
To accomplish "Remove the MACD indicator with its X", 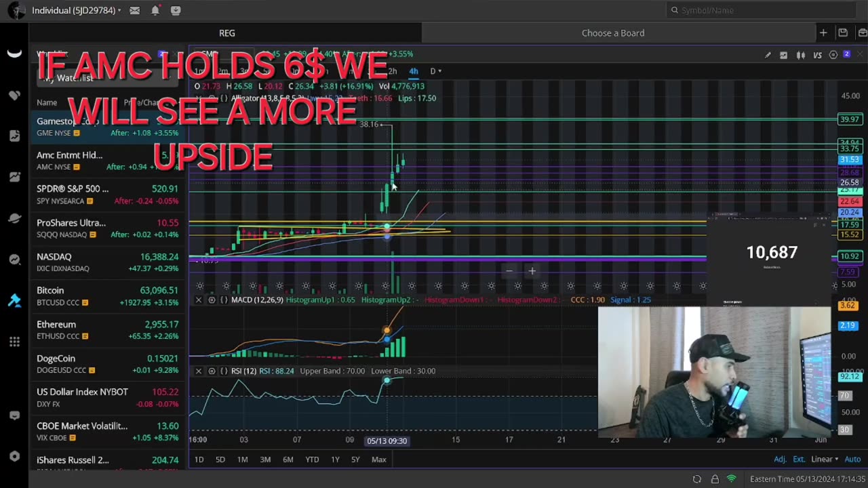I will click(x=199, y=300).
